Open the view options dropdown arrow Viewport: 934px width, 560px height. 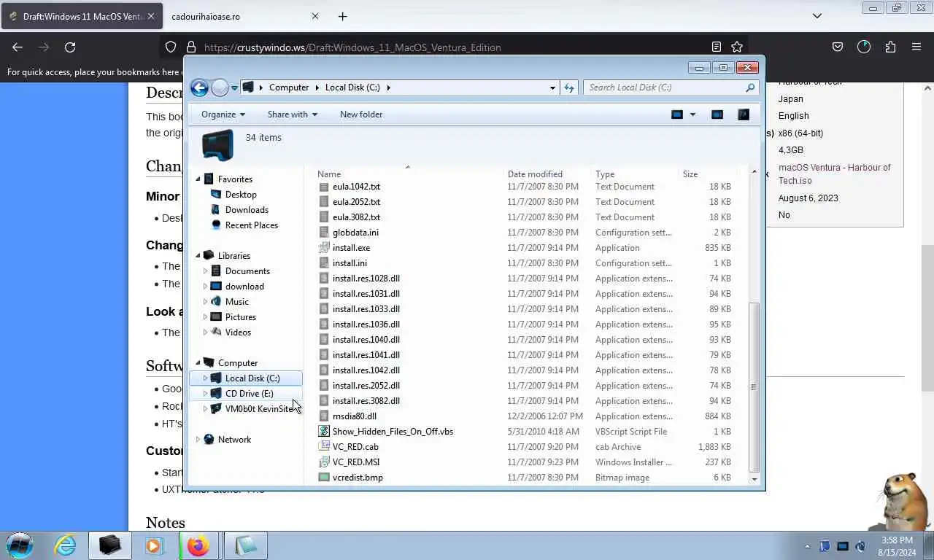[692, 114]
